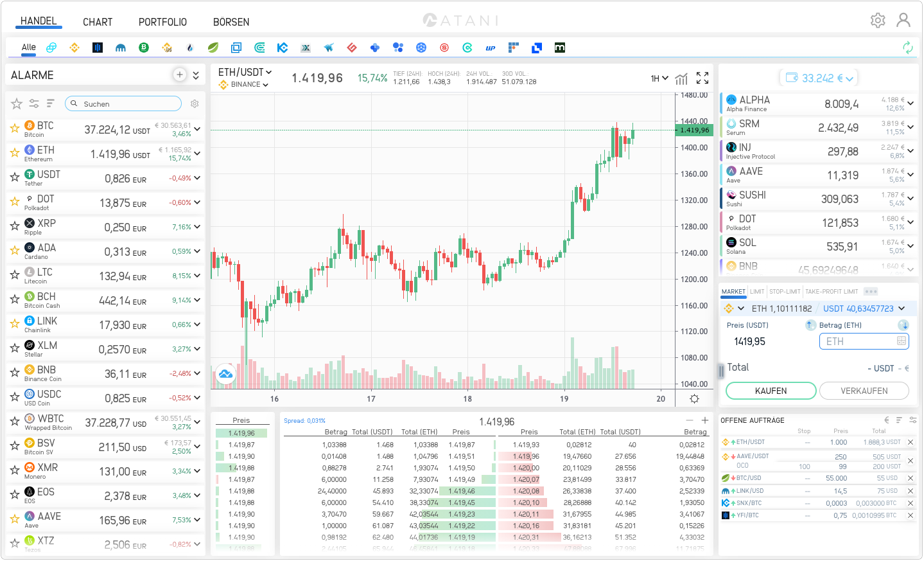The image size is (924, 561).
Task: Open filter settings for open orders
Action: click(912, 420)
